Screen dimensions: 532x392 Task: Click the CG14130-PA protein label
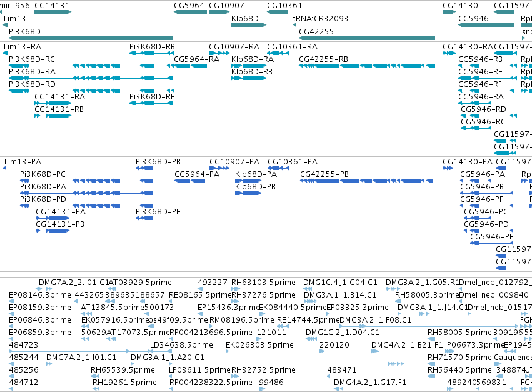click(x=468, y=162)
